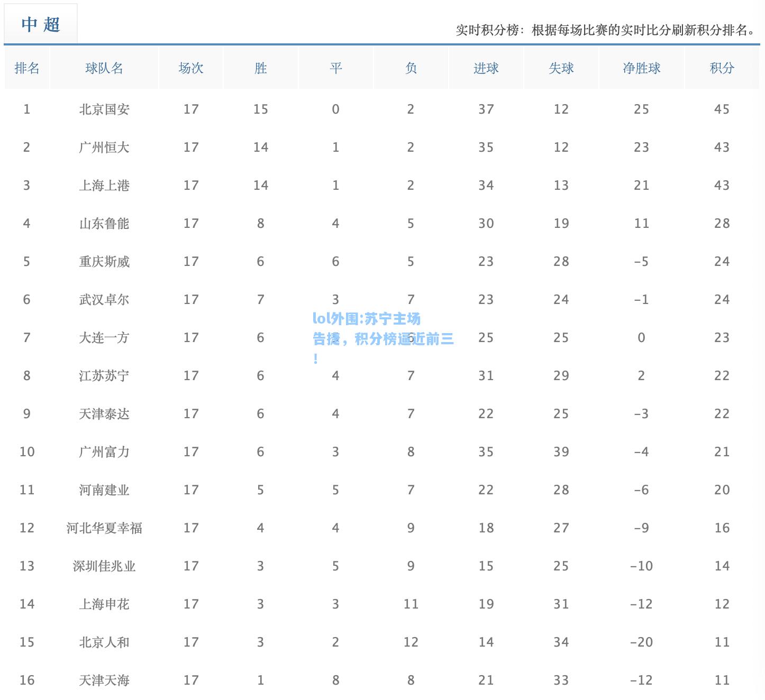This screenshot has width=765, height=700.
Task: Select team 北京国安
Action: (x=104, y=109)
